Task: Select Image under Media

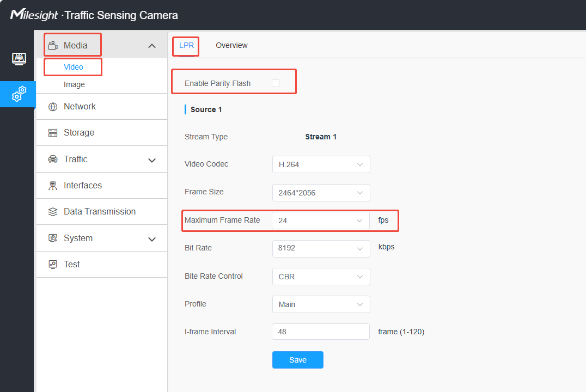Action: (x=74, y=84)
